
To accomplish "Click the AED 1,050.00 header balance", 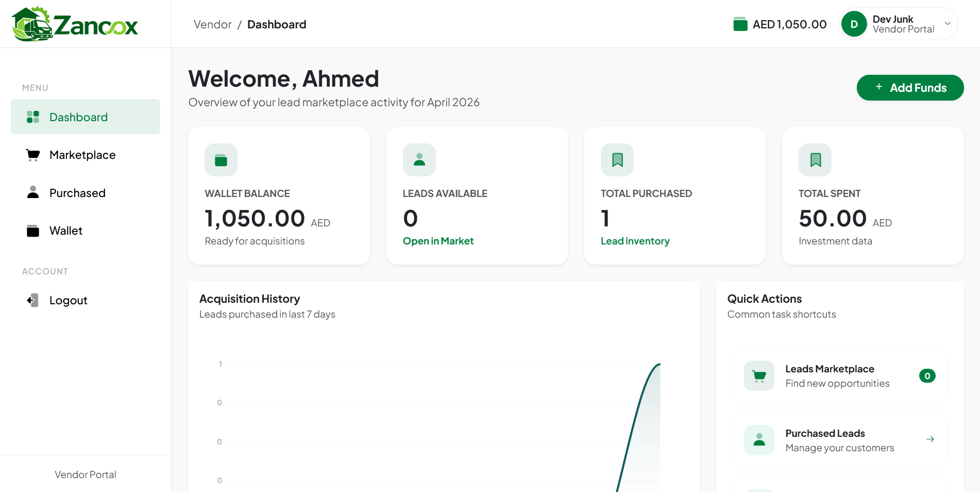I will click(x=789, y=24).
